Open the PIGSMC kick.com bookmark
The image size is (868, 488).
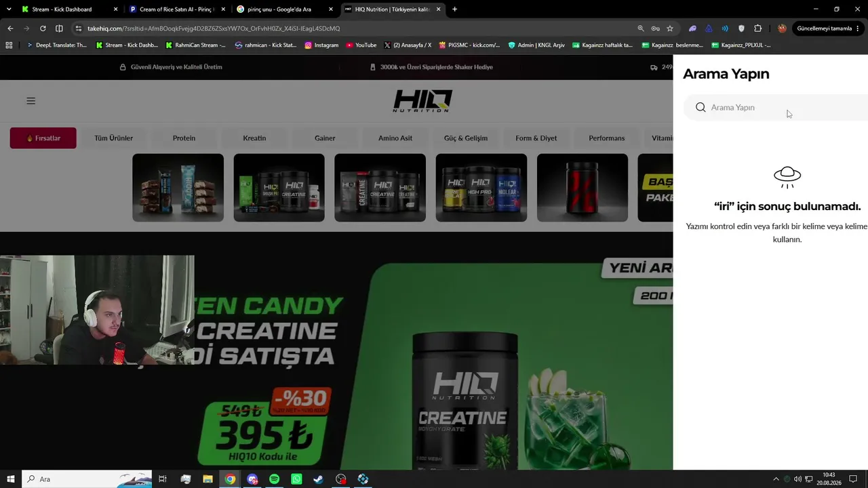[x=469, y=45]
